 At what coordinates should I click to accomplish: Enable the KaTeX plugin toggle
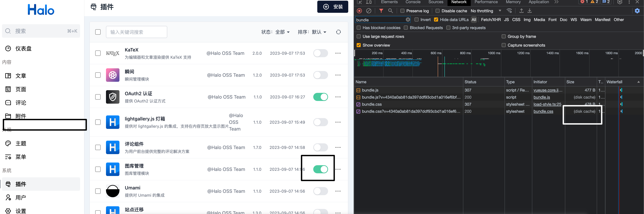click(x=321, y=53)
